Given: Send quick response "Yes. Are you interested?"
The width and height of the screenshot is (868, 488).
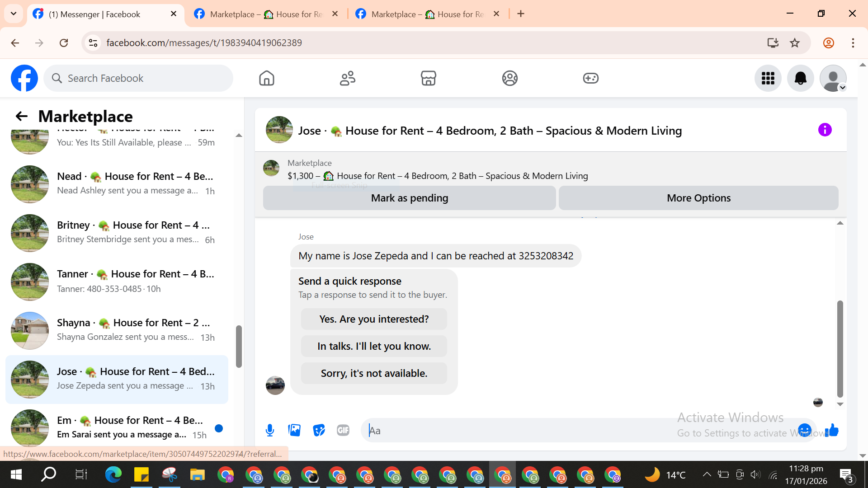Looking at the screenshot, I should (374, 319).
